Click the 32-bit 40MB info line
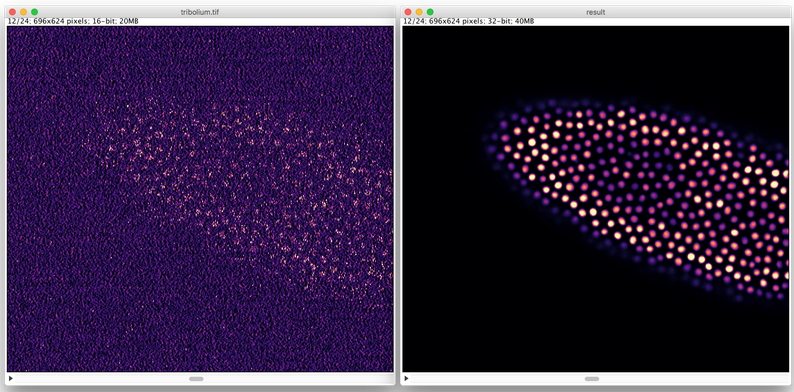The image size is (794, 392). 469,21
